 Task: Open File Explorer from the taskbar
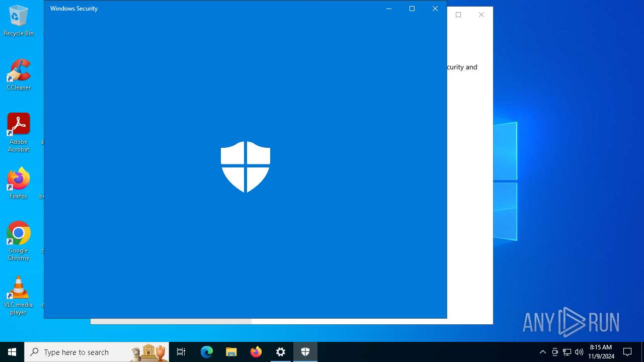pos(231,352)
